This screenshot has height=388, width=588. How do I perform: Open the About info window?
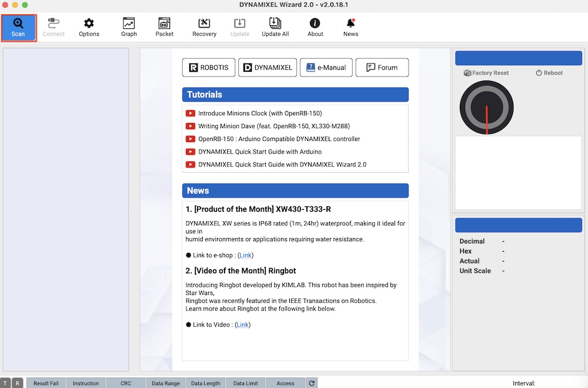point(315,27)
